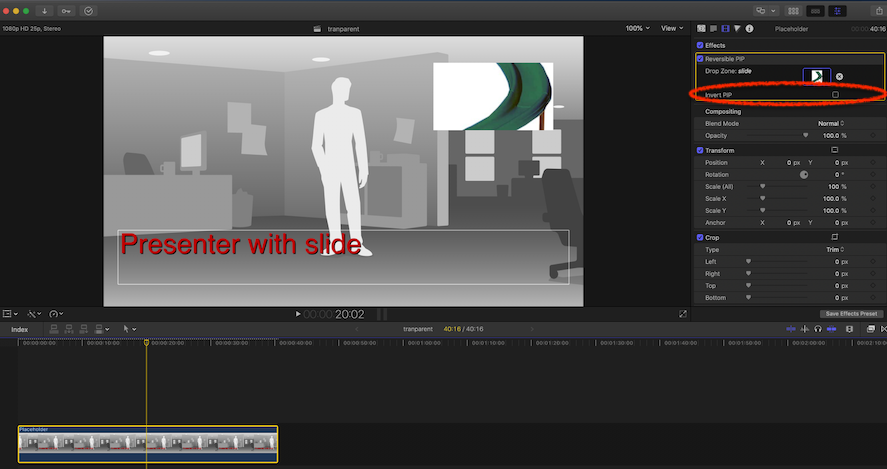Go back in timeline history
This screenshot has height=469, width=887.
coord(357,329)
